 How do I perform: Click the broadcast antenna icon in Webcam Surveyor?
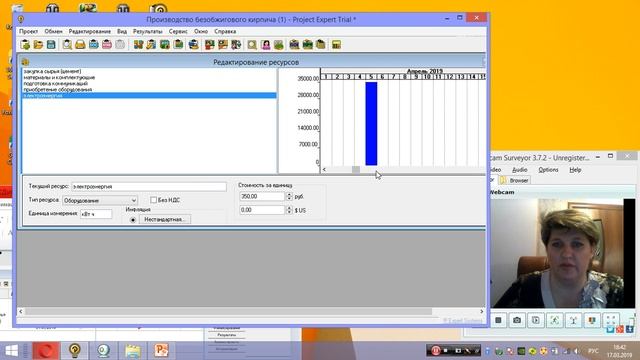(573, 320)
